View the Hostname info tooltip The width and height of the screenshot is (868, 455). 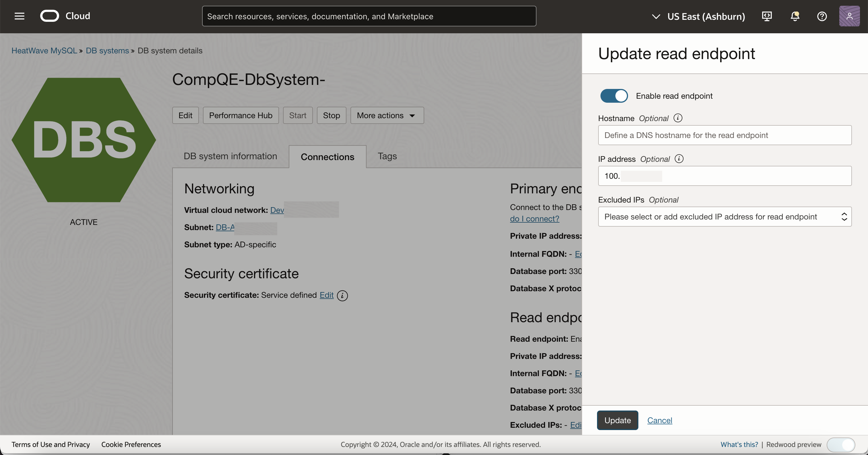[678, 118]
